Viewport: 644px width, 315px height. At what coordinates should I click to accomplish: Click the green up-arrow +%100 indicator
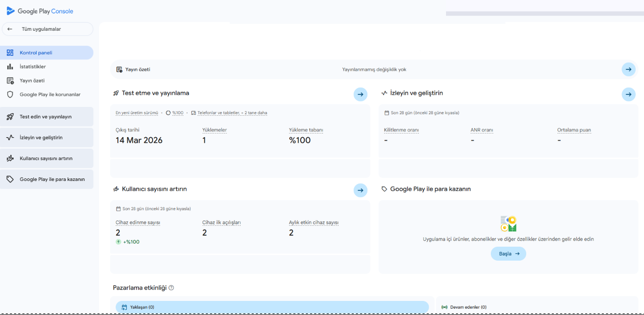point(128,242)
